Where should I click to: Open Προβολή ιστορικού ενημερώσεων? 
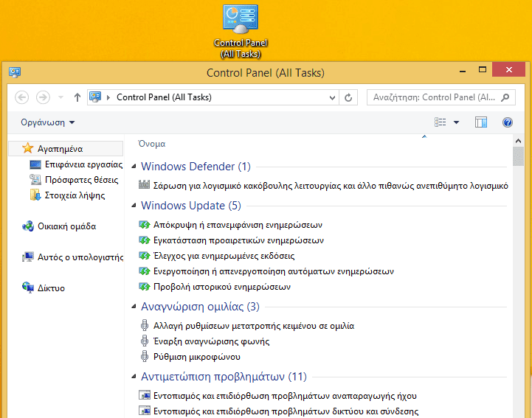pos(222,287)
